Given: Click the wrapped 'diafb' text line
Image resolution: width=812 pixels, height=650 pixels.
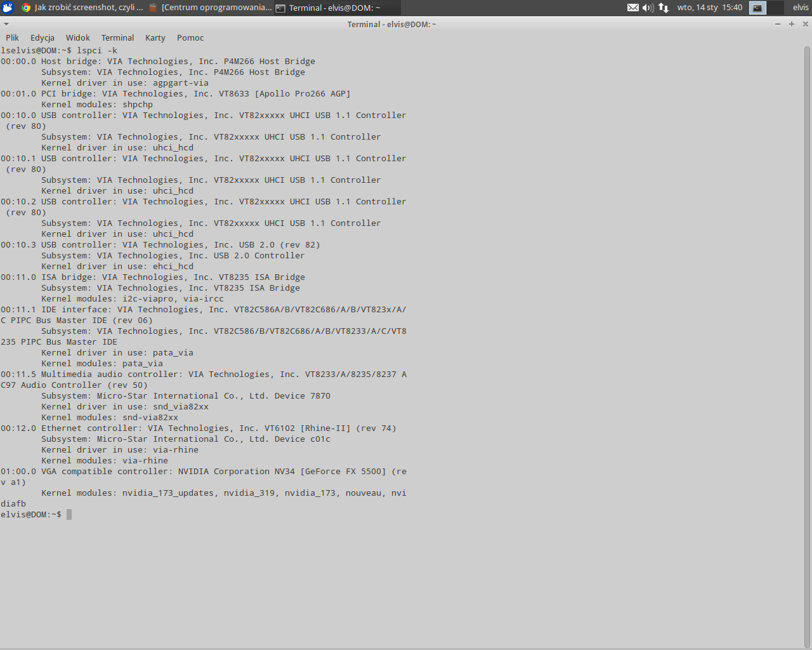Looking at the screenshot, I should point(13,503).
